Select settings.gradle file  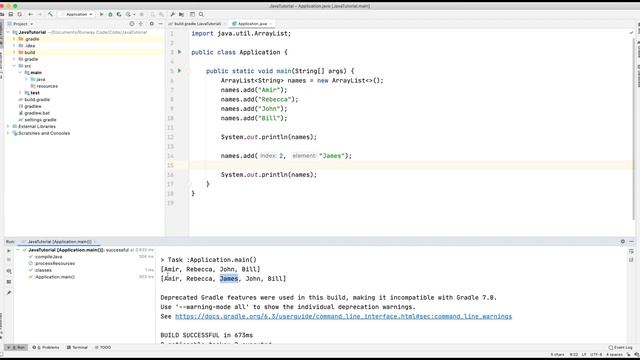38,120
